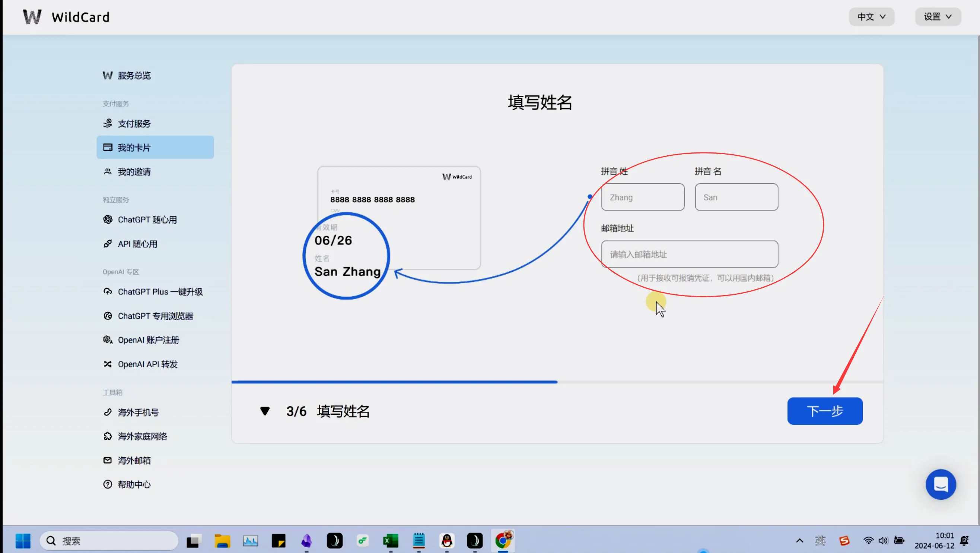This screenshot has width=980, height=553.
Task: Click the upgrade icon beside ChatGPT Plus
Action: [108, 292]
